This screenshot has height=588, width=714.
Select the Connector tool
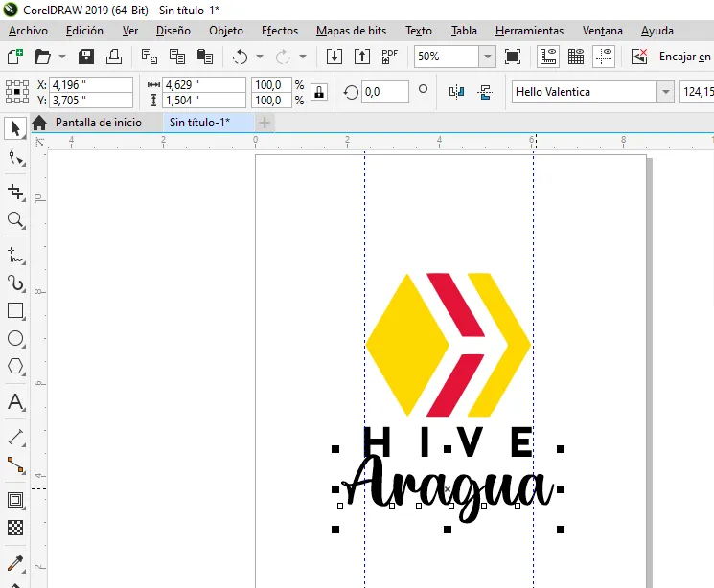[16, 465]
